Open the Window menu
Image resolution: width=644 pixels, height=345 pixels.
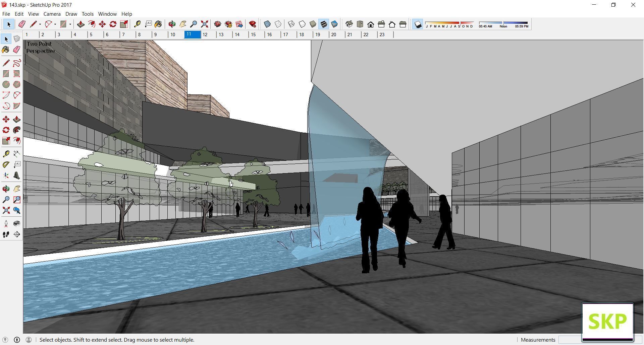pos(107,14)
